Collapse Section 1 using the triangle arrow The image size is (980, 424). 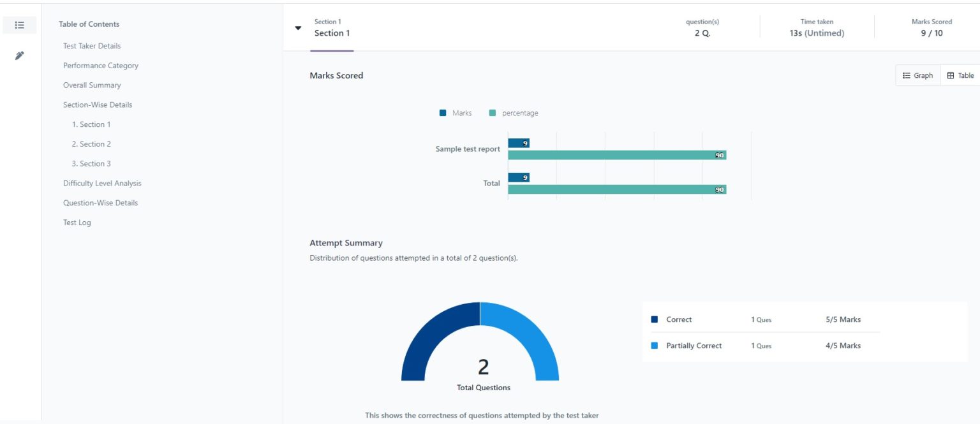pos(298,27)
